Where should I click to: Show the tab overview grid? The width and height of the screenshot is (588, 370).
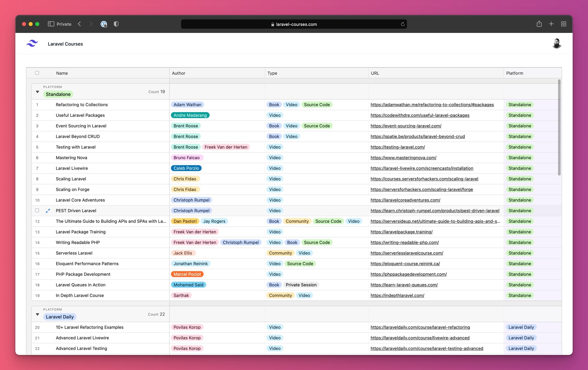tap(563, 24)
